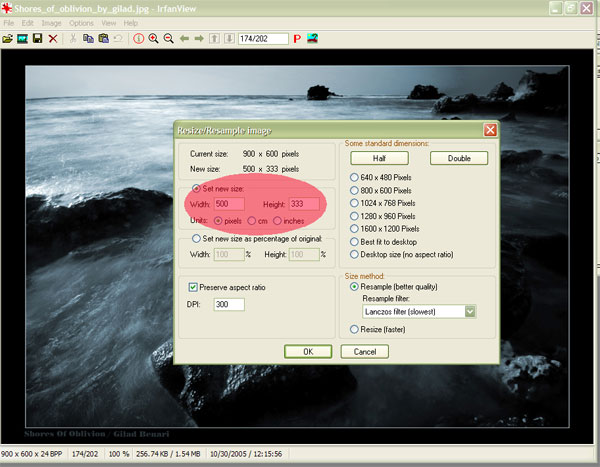Select the Set new size radio button
The height and width of the screenshot is (467, 600).
pos(196,188)
